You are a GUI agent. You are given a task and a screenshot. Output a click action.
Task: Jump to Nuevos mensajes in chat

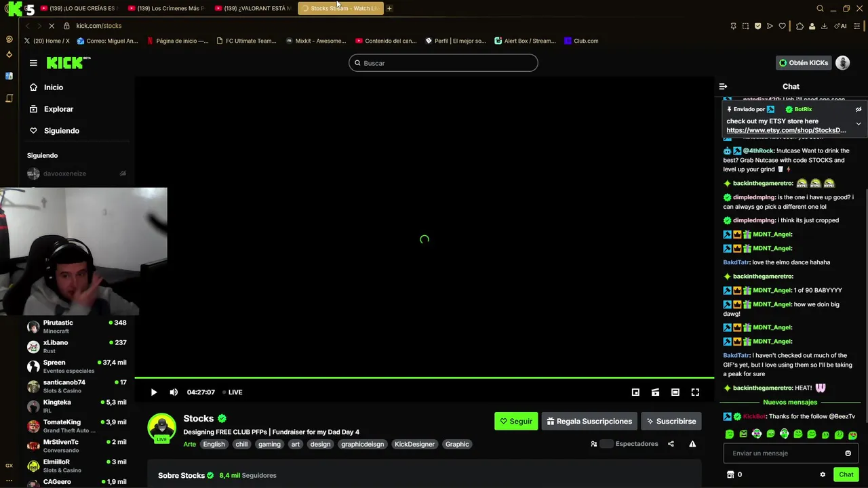pyautogui.click(x=790, y=403)
